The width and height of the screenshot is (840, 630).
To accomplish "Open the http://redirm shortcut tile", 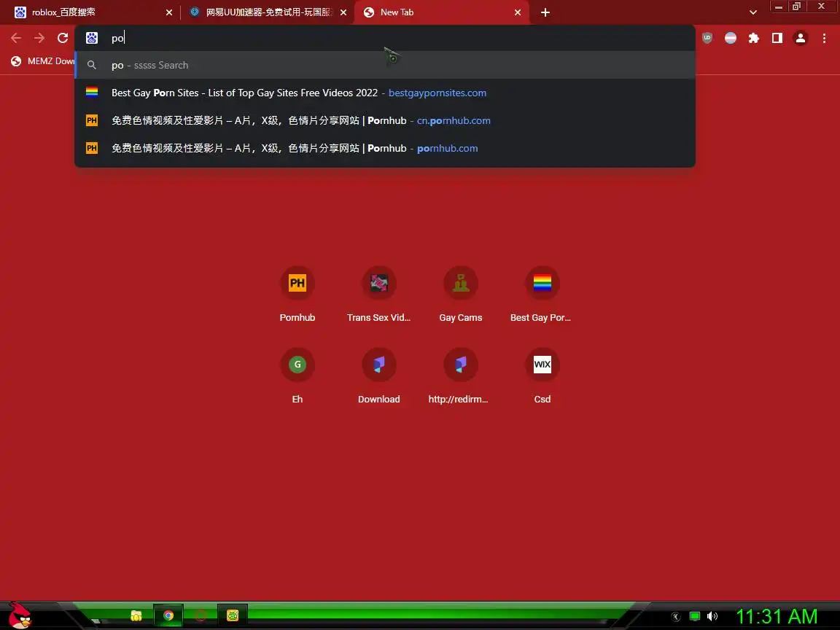I will pyautogui.click(x=461, y=376).
